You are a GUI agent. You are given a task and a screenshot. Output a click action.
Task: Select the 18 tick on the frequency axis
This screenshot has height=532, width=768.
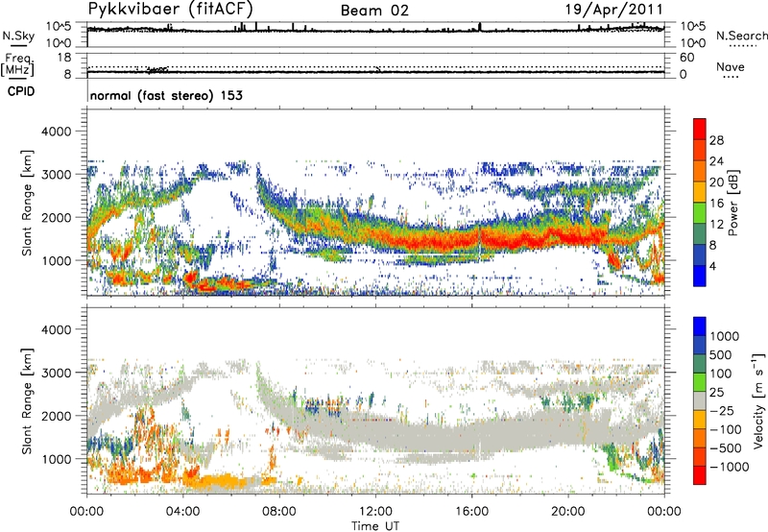[63, 58]
